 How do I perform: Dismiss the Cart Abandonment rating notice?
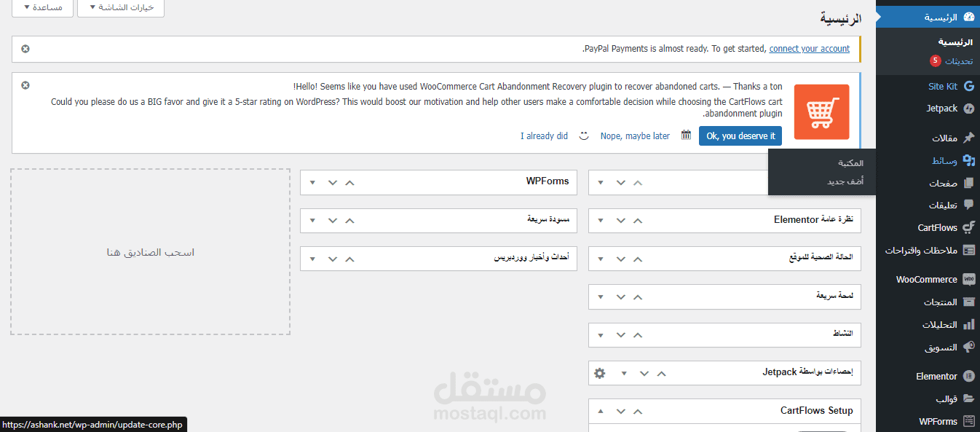25,85
